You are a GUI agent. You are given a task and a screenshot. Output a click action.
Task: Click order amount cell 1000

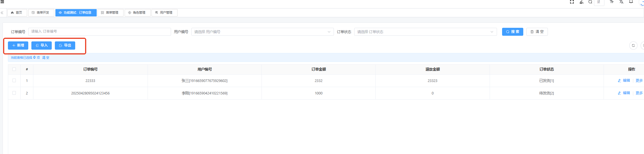(x=319, y=93)
